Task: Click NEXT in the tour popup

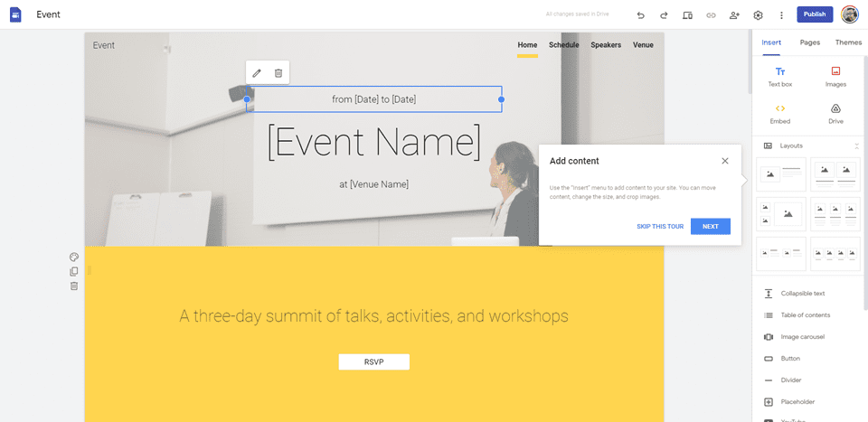Action: click(711, 226)
